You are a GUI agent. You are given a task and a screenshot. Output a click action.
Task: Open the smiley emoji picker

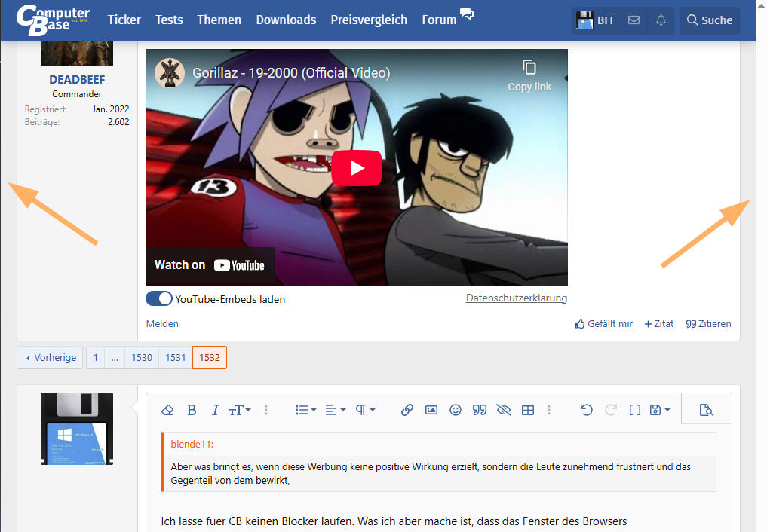(456, 411)
